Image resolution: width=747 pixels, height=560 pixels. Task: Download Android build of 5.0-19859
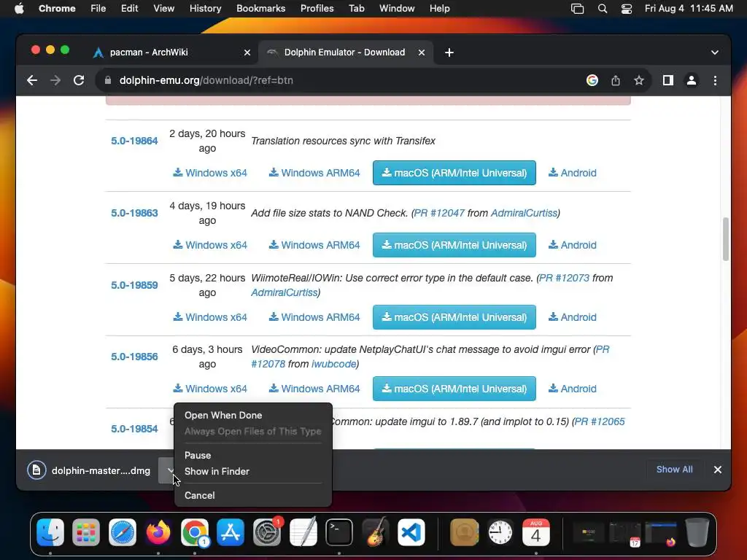pos(573,317)
